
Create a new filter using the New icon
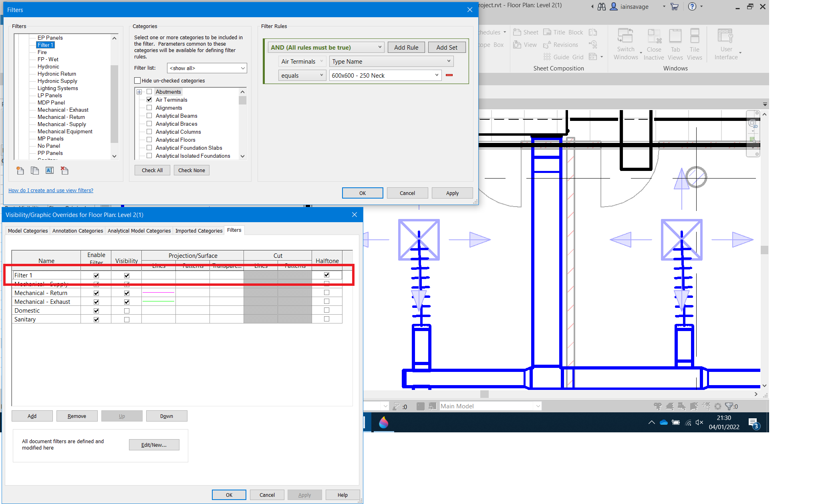20,170
